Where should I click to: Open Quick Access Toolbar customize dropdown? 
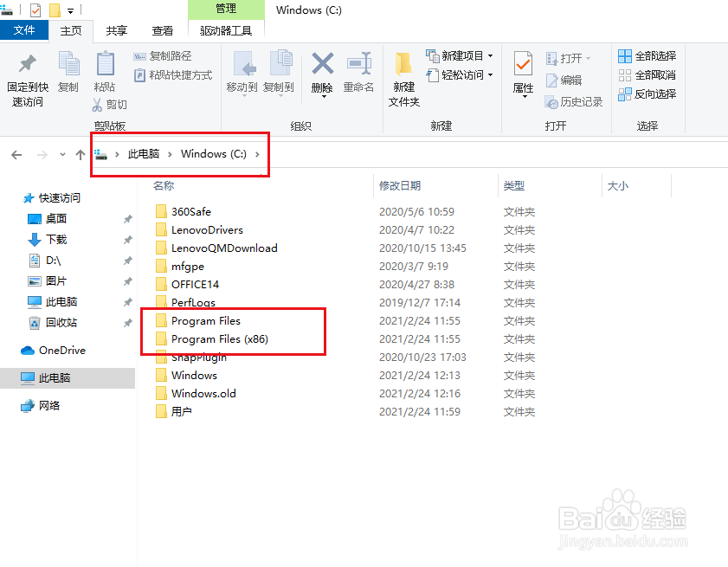[x=71, y=10]
